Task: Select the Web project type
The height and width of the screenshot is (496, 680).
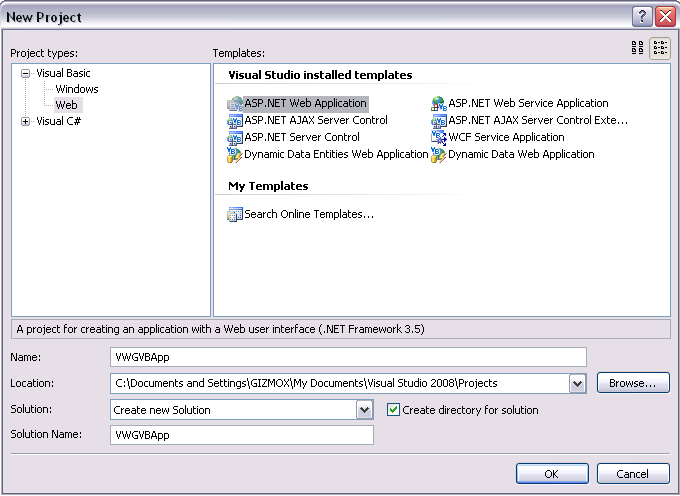Action: 67,105
